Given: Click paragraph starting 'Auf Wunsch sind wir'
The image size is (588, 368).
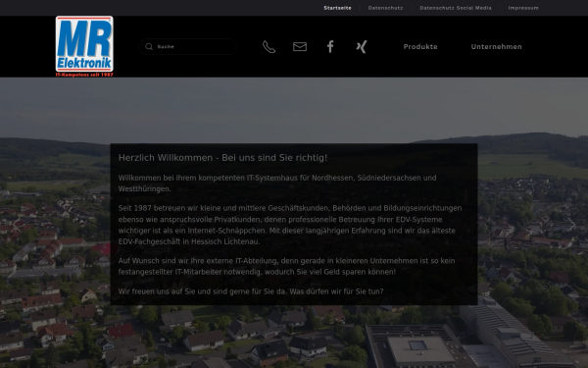Looking at the screenshot, I should [x=286, y=266].
